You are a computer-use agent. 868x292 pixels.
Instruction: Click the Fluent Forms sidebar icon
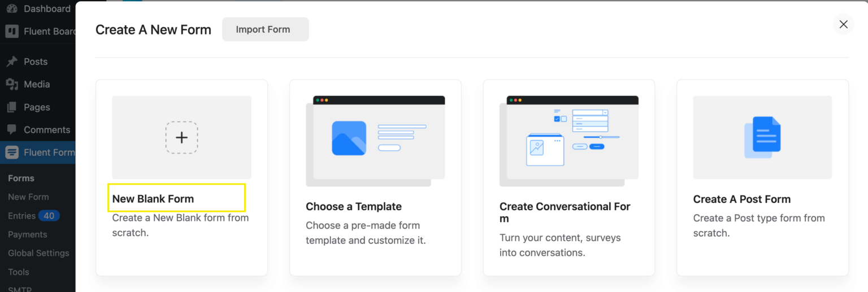coord(12,152)
